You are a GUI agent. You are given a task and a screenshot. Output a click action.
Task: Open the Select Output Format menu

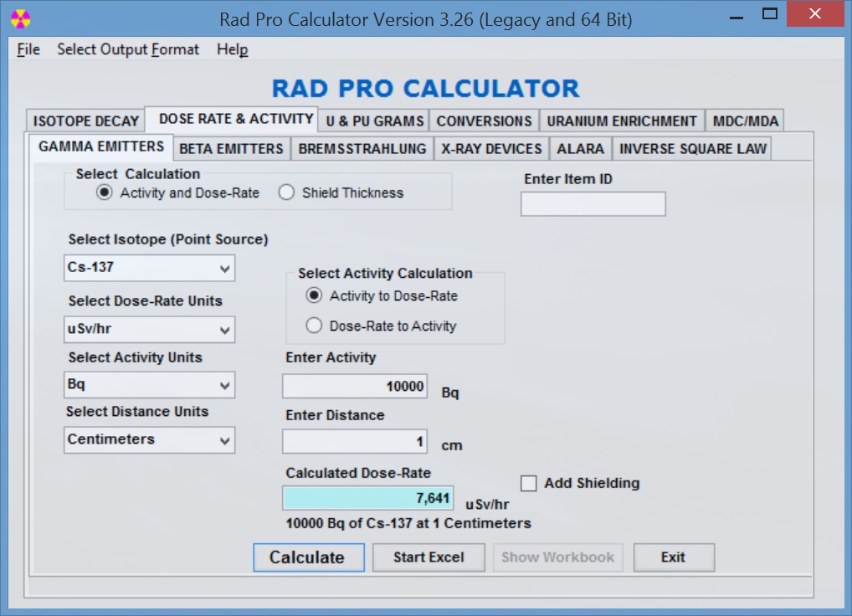128,49
